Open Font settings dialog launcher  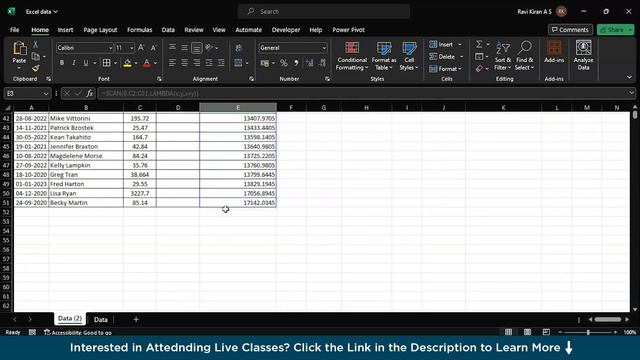click(x=159, y=79)
